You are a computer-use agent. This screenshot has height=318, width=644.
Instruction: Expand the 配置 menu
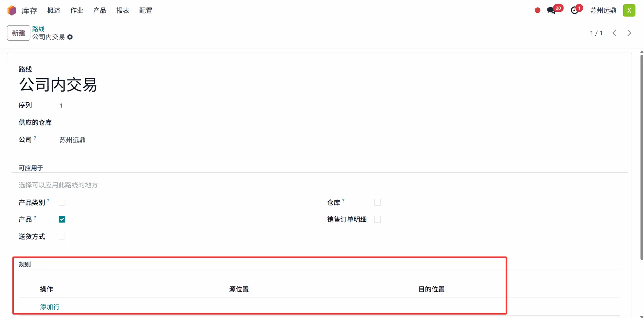pos(146,10)
